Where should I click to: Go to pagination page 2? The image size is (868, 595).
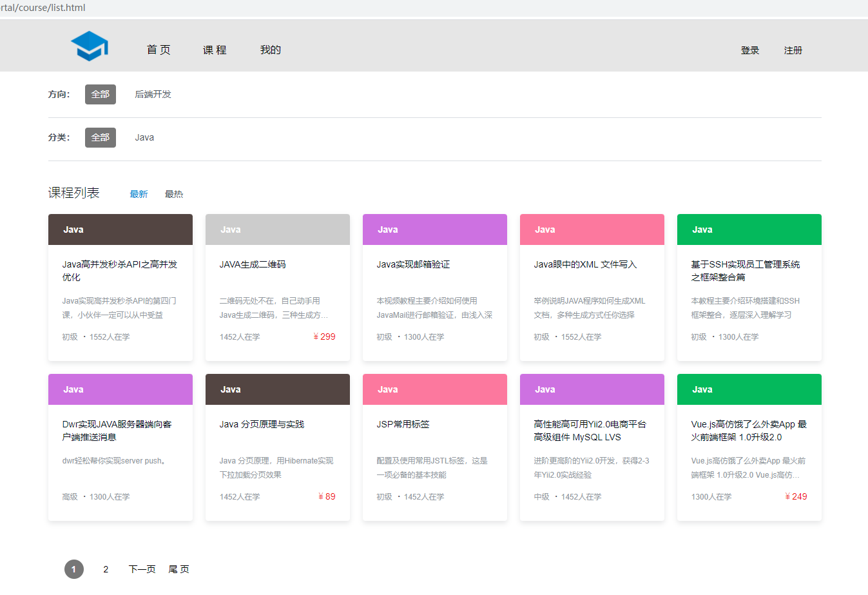click(106, 569)
